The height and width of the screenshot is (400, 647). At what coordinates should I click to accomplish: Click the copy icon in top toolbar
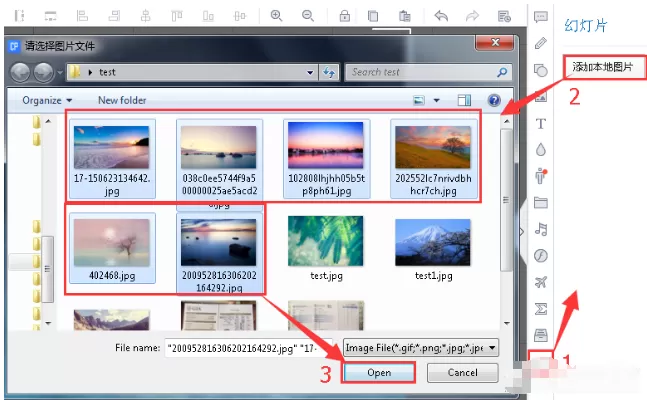373,16
